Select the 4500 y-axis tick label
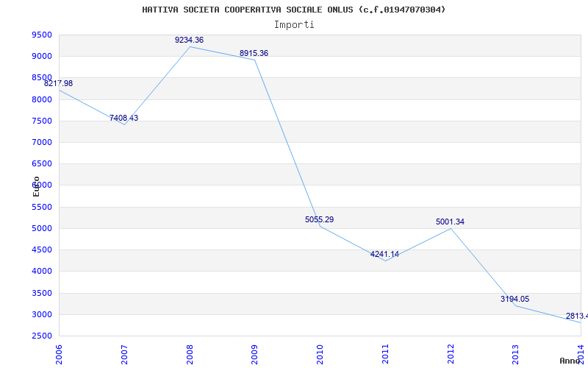The height and width of the screenshot is (368, 588). (x=42, y=250)
